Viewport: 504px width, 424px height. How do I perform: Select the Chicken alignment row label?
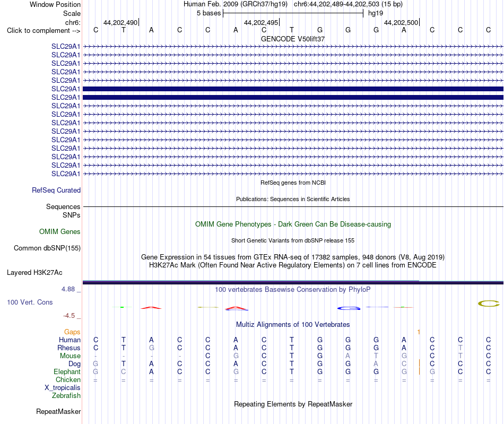[68, 379]
